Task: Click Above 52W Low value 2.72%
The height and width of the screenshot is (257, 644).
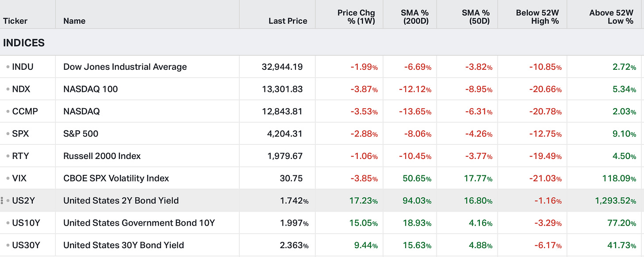Action: 625,67
